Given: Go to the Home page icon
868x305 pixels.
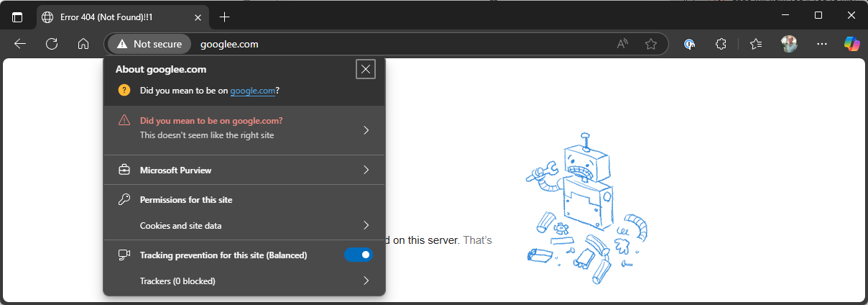Looking at the screenshot, I should point(83,44).
